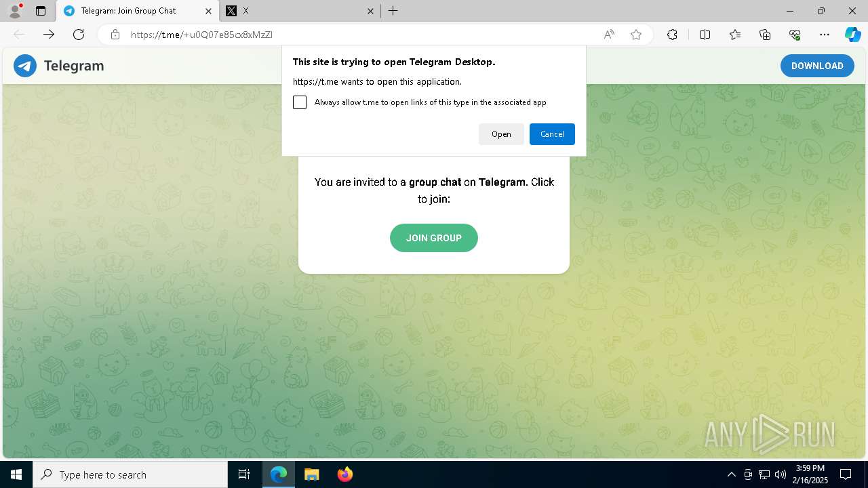Click Open in the dialog
The height and width of the screenshot is (488, 868).
point(501,134)
